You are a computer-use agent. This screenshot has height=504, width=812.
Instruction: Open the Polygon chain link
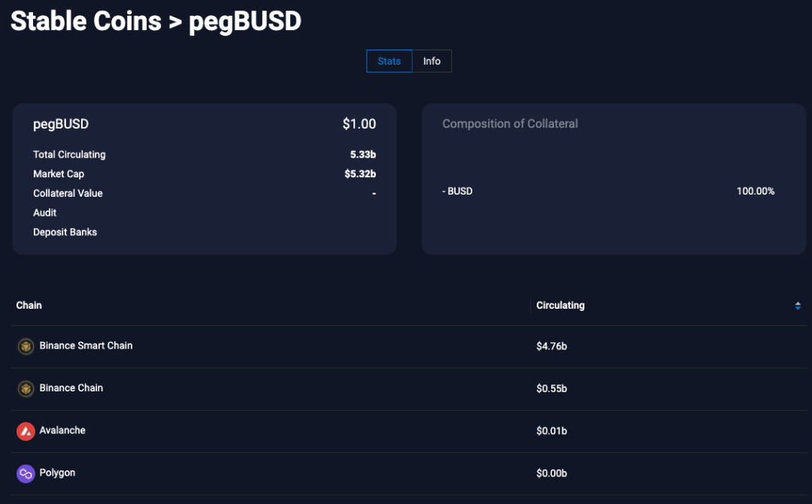(57, 473)
